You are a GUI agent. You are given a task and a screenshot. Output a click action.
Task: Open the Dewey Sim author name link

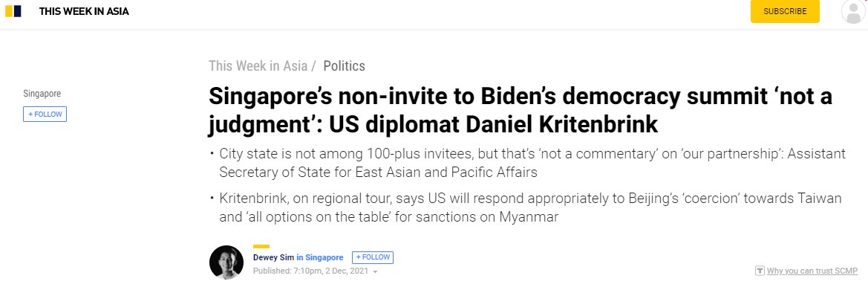[273, 257]
